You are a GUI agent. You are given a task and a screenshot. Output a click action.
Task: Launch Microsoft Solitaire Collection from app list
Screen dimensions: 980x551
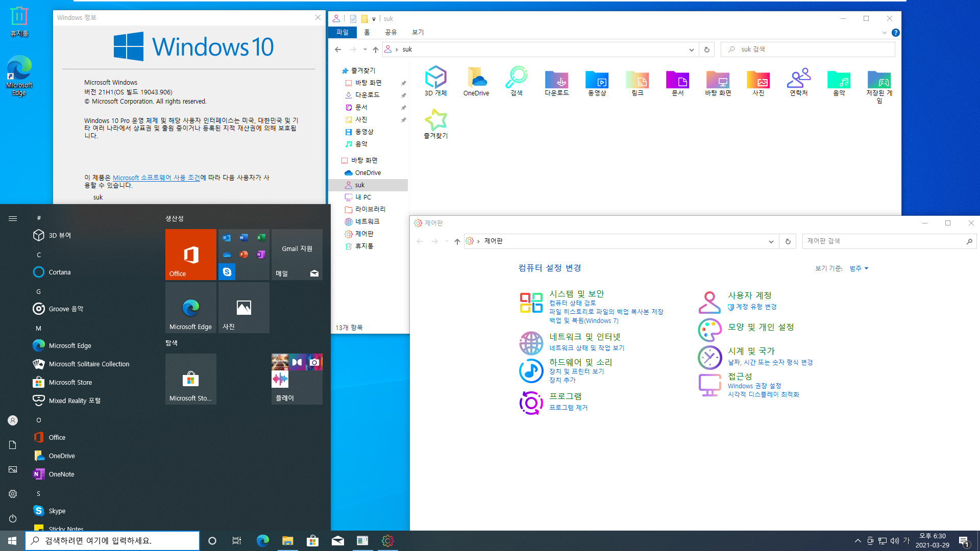point(81,364)
